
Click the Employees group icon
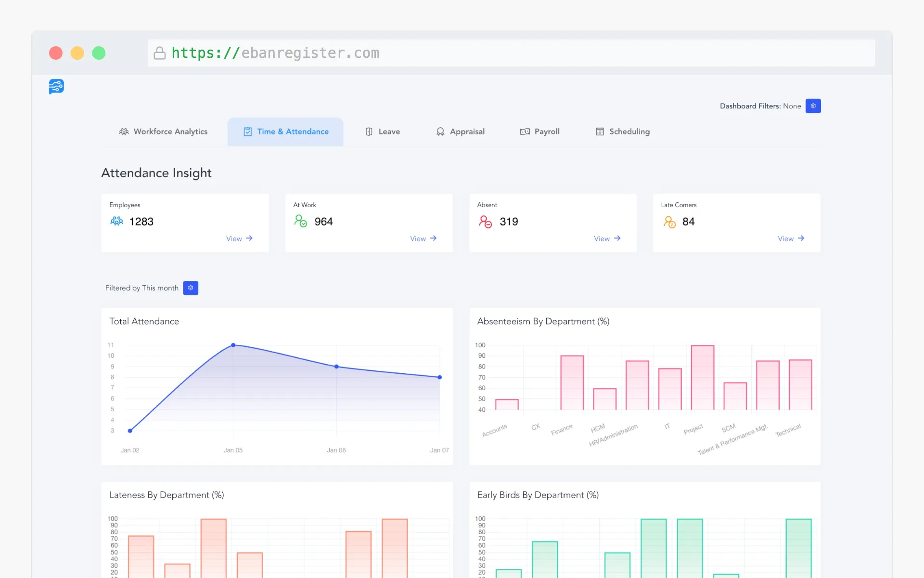[x=116, y=222]
